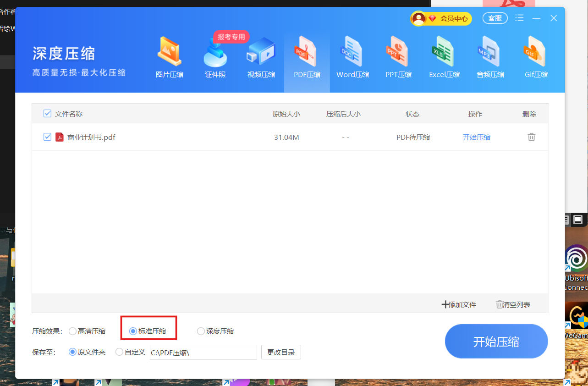Open the Excel压缩 tool
The image size is (588, 386).
pyautogui.click(x=444, y=57)
